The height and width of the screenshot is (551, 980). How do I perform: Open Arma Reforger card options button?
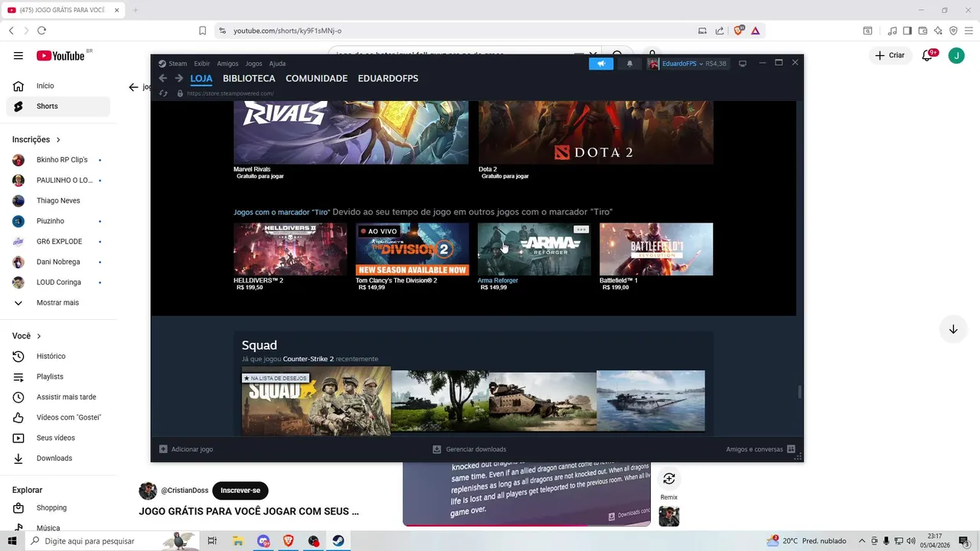[581, 230]
